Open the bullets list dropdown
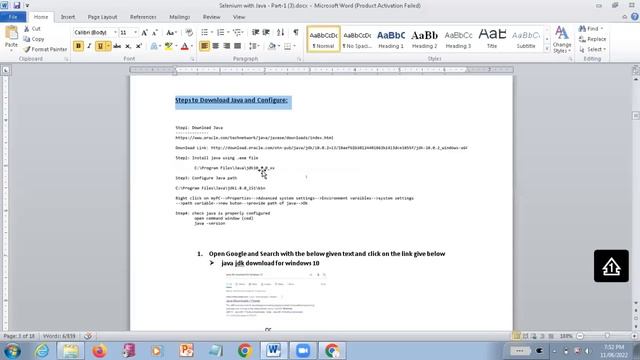 pyautogui.click(x=212, y=32)
